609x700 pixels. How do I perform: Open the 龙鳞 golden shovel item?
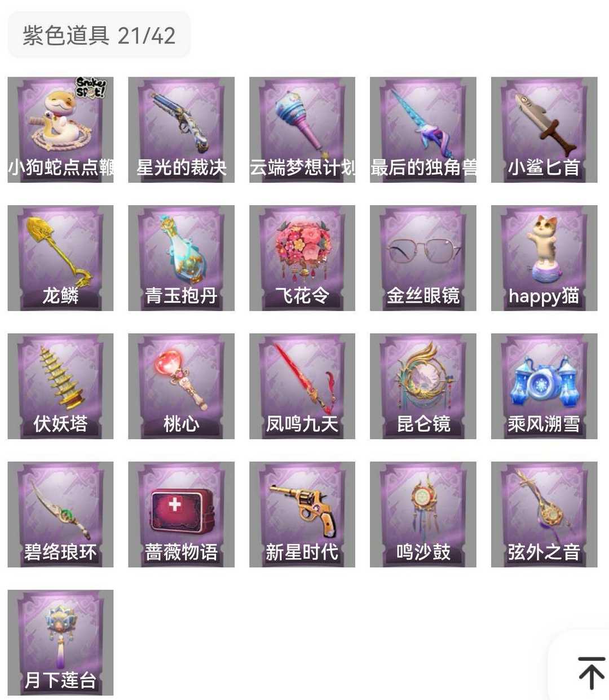[60, 258]
